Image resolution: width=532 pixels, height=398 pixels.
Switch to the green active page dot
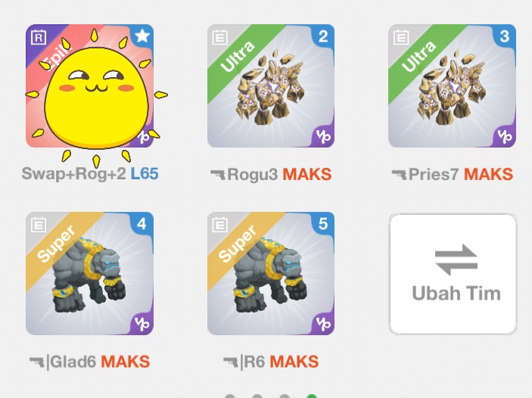point(312,396)
